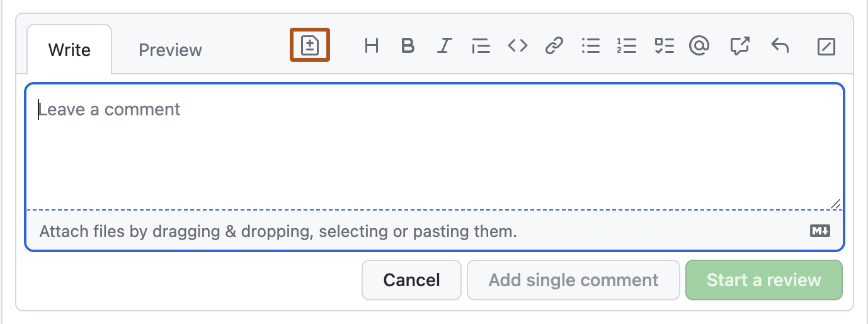Apply italic formatting to the comment

445,46
